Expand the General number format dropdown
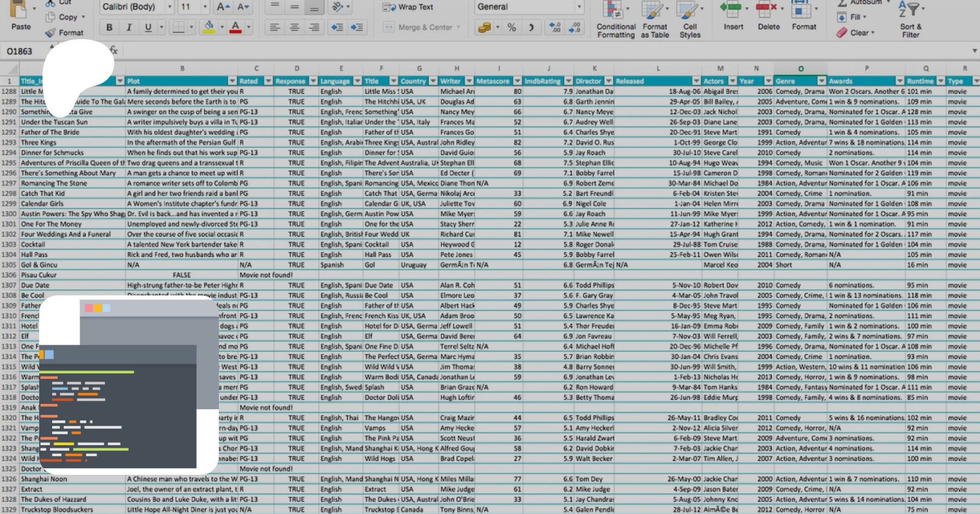980x514 pixels. (579, 7)
